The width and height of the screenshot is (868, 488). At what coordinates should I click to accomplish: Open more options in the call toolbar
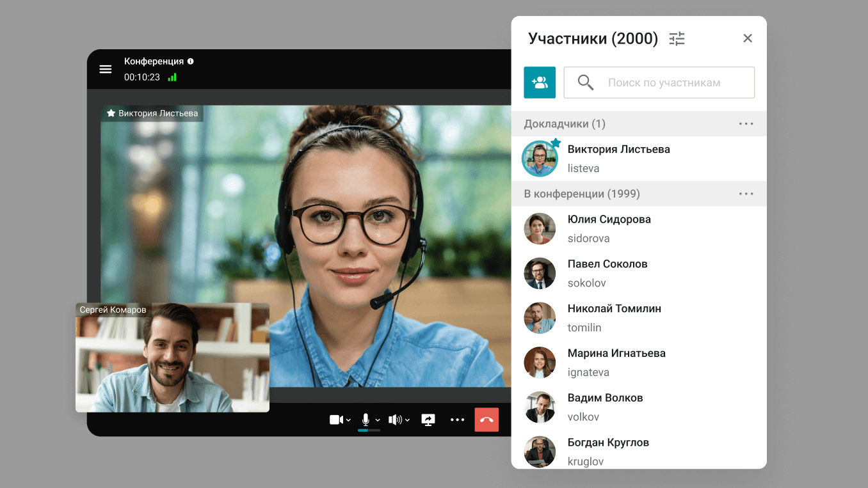pyautogui.click(x=457, y=420)
